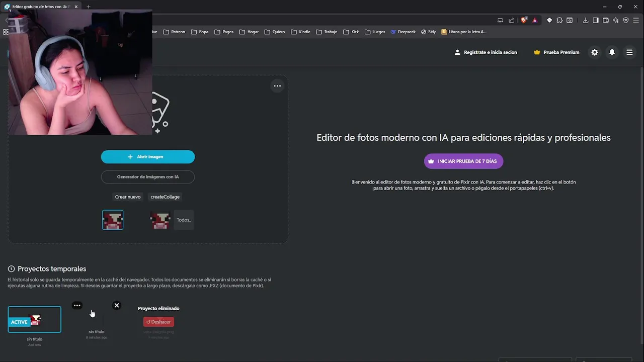Click Crear nuevo button

click(x=128, y=197)
